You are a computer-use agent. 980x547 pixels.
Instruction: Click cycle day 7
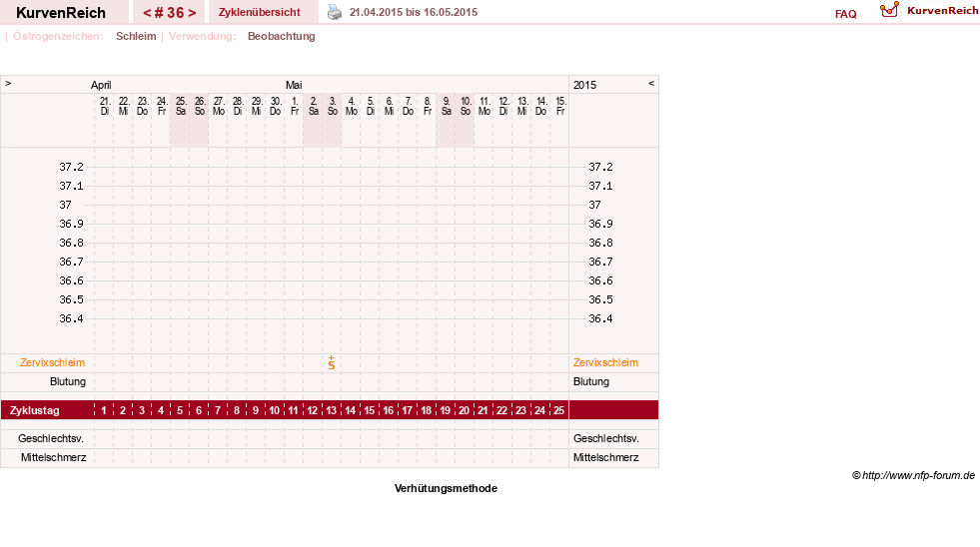(218, 410)
